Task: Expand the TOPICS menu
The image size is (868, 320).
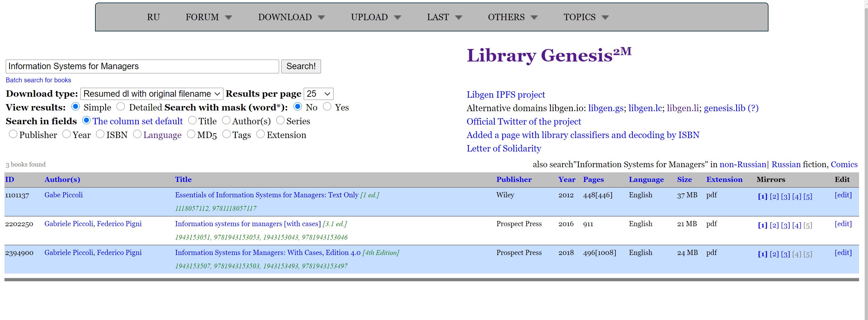Action: point(586,17)
